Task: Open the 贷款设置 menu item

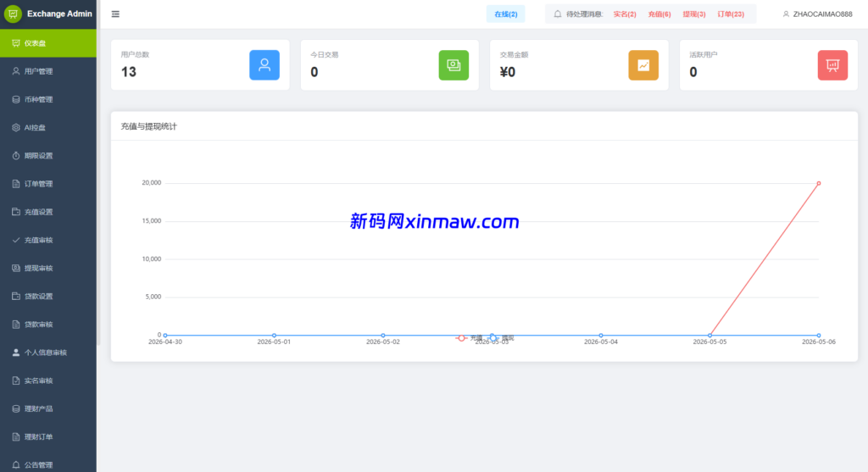Action: pos(48,296)
